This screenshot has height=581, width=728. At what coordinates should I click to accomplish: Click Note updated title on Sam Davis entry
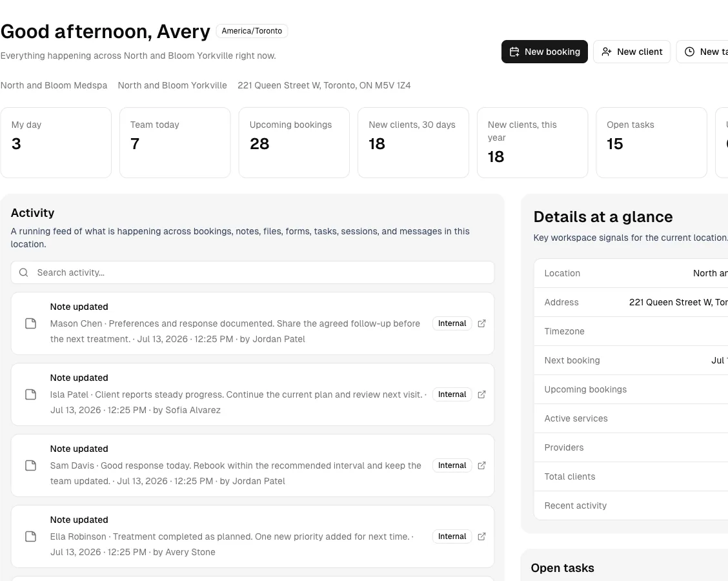click(x=79, y=449)
